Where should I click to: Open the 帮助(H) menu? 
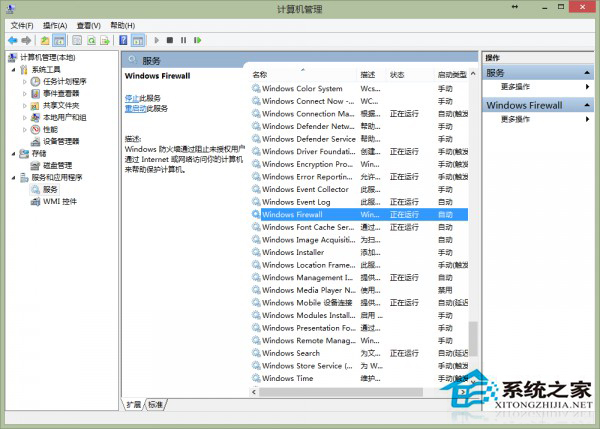122,25
